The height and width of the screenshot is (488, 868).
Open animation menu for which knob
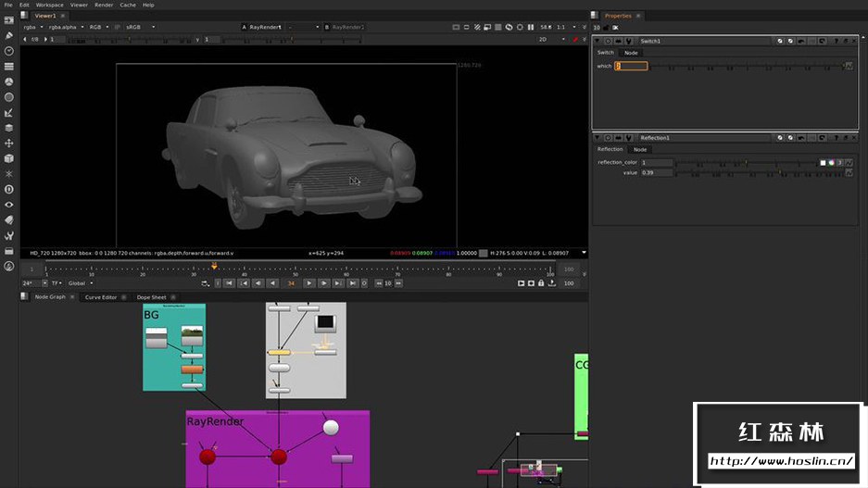point(849,66)
